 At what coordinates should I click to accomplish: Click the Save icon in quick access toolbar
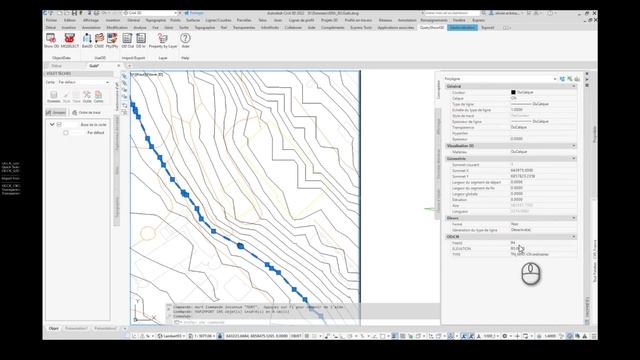click(x=74, y=13)
